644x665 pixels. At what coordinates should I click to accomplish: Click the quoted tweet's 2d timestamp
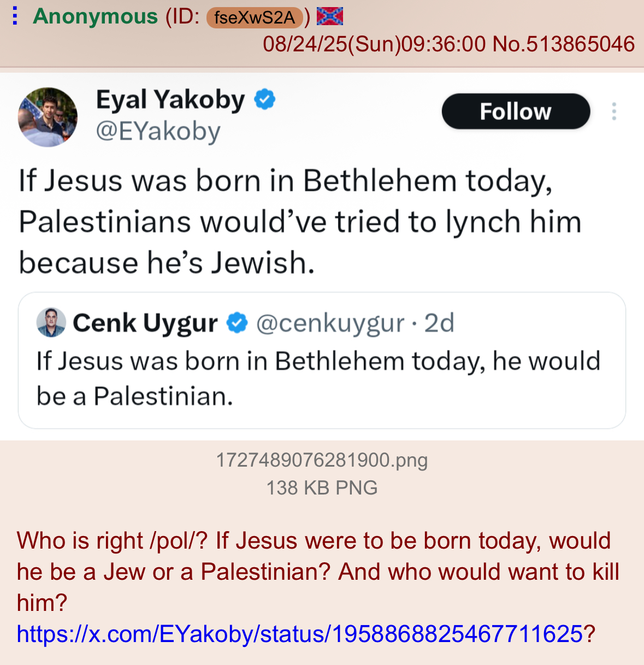tap(440, 323)
